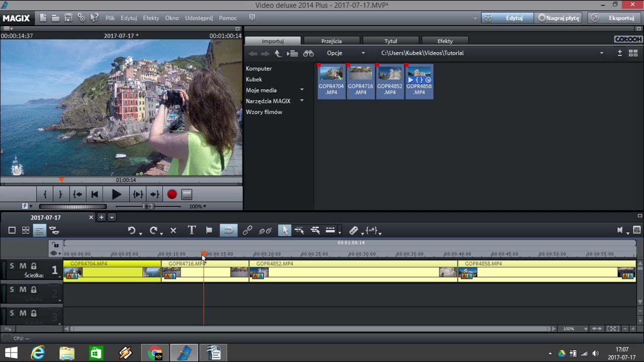Mute track 1 with the M button
The image size is (644, 362).
(x=23, y=266)
